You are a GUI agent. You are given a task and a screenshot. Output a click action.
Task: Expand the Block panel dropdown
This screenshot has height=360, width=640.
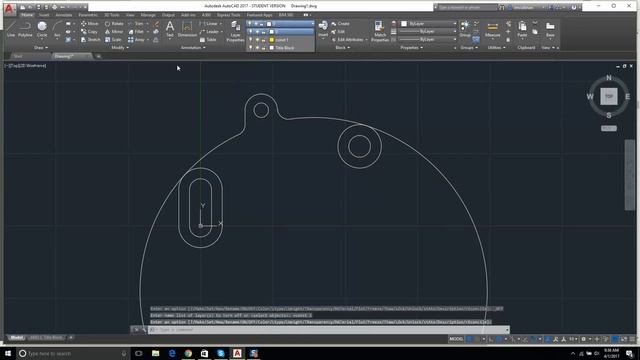pyautogui.click(x=342, y=48)
